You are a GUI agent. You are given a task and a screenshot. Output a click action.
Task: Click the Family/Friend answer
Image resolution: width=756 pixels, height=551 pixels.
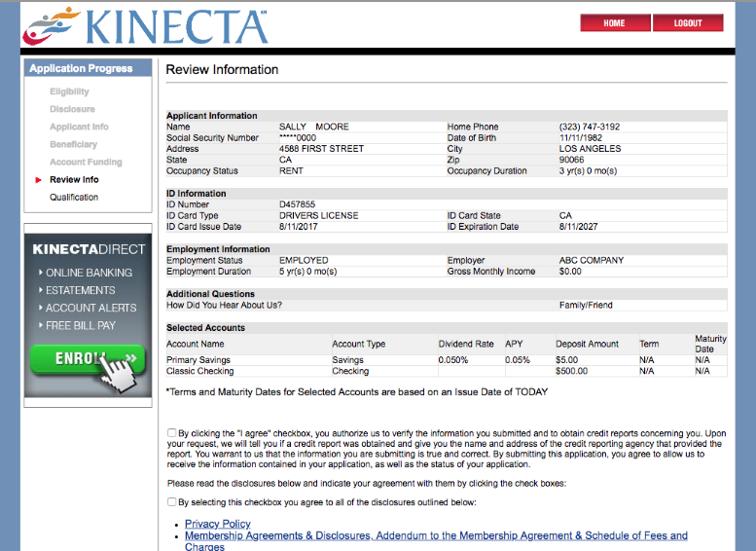[586, 305]
